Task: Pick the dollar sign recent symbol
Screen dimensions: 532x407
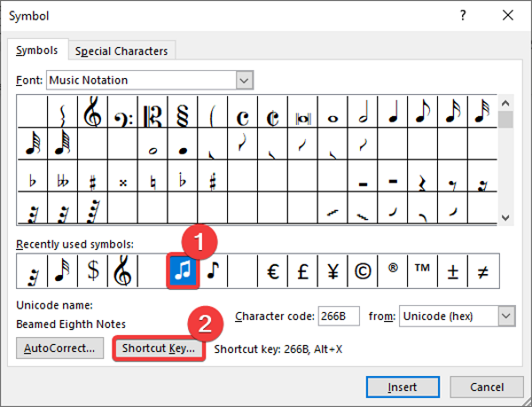Action: pyautogui.click(x=92, y=270)
